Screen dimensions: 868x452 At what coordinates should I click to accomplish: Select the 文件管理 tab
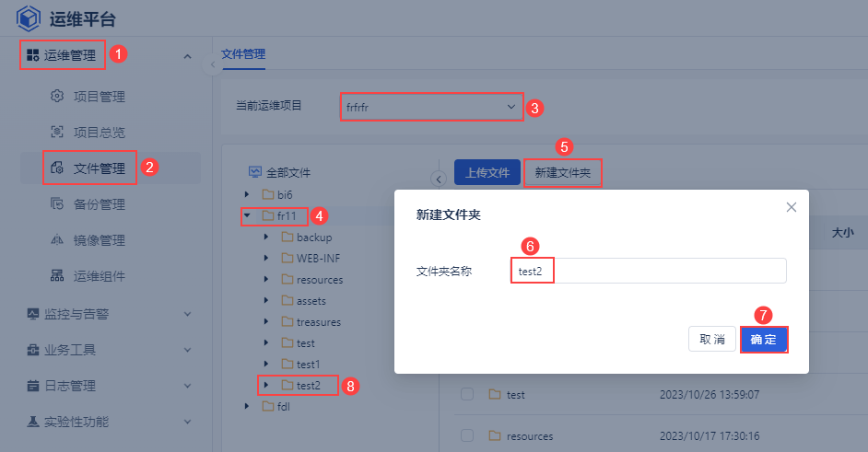coord(243,54)
